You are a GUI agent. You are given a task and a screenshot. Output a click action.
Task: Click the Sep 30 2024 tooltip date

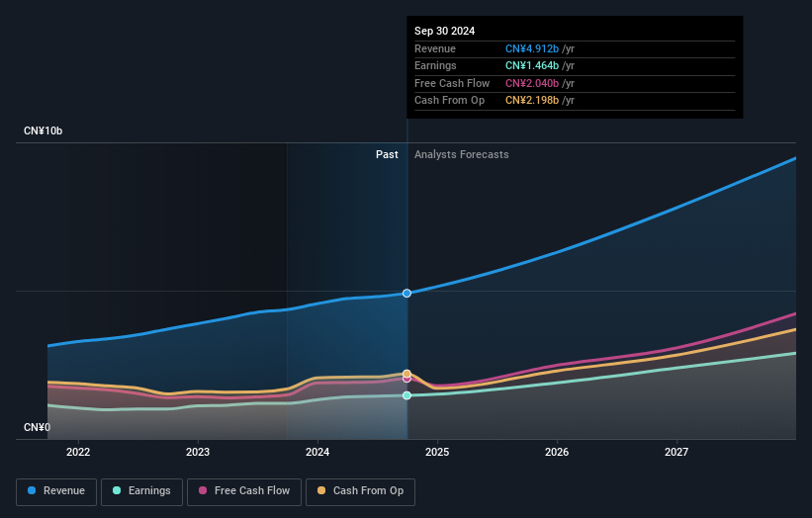pos(444,31)
